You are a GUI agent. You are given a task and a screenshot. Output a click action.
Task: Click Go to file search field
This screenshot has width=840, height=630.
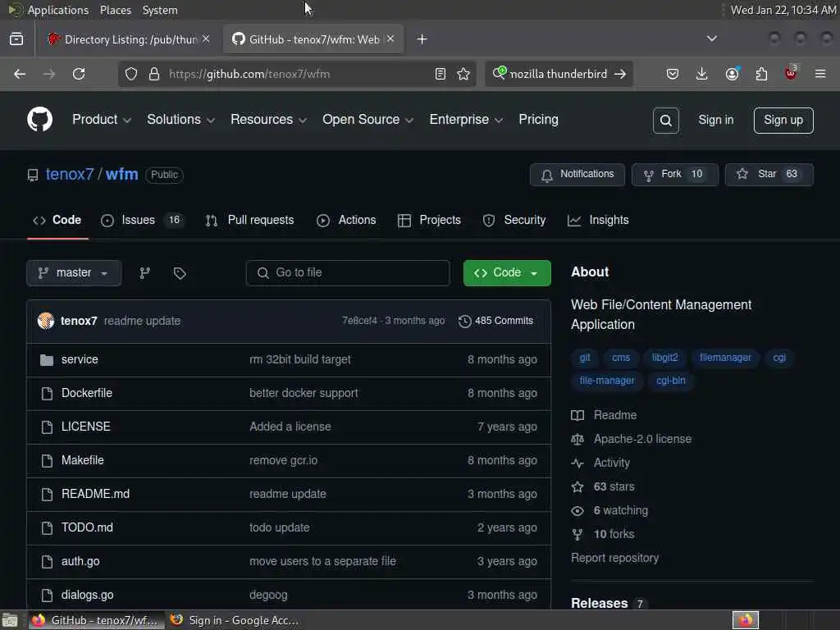(x=348, y=273)
